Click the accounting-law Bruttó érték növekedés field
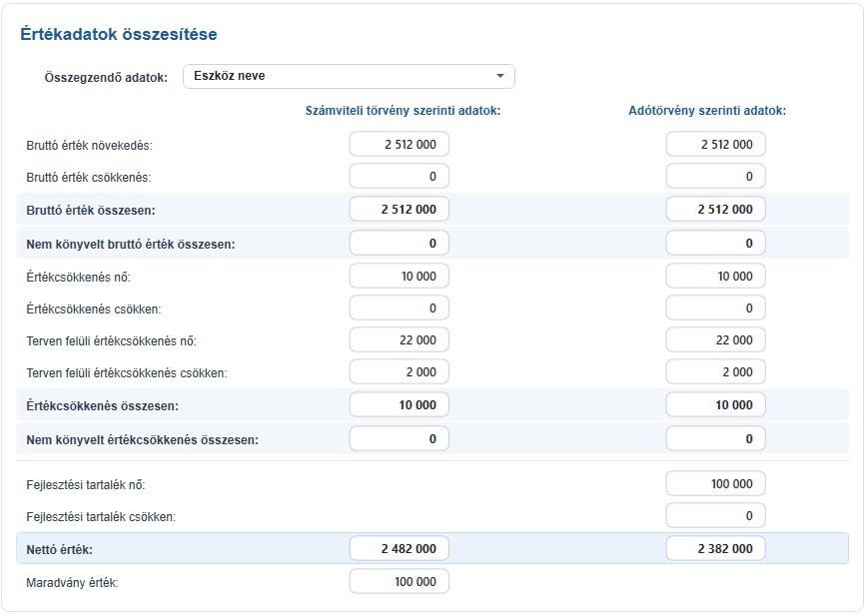This screenshot has height=615, width=868. click(x=400, y=145)
